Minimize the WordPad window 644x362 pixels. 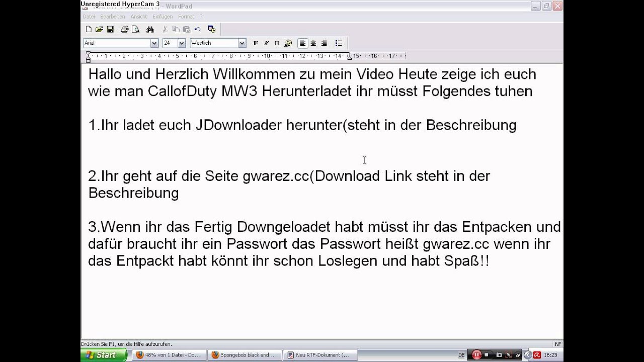pos(535,6)
